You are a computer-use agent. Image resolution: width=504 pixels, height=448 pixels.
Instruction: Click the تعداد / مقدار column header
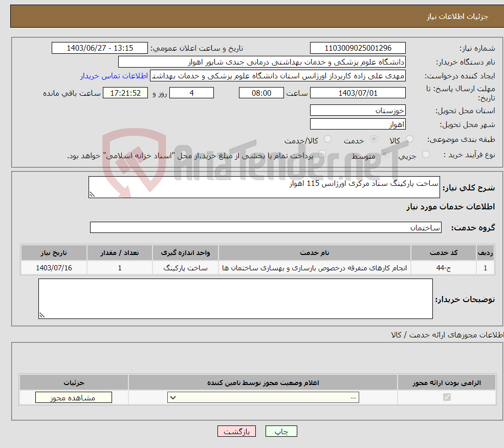click(x=120, y=253)
